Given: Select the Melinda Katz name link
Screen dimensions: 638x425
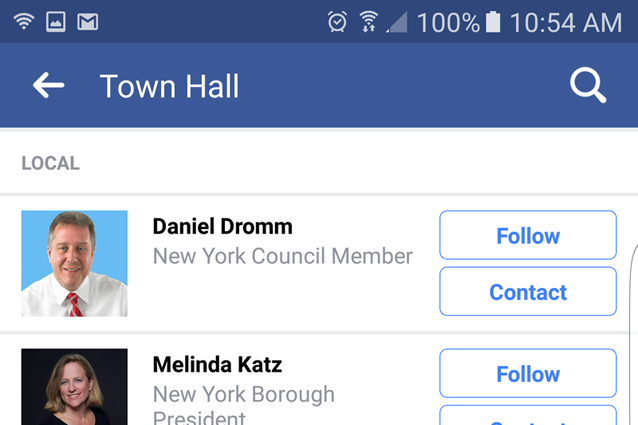Looking at the screenshot, I should point(217,364).
